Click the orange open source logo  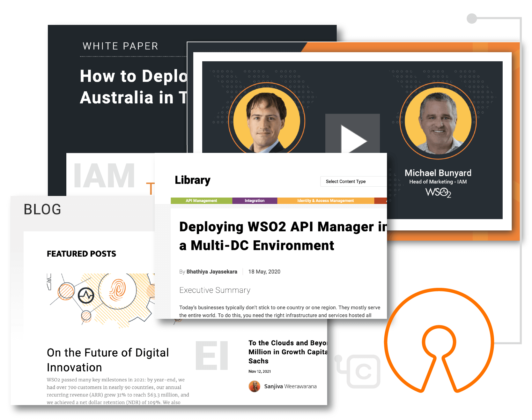(x=439, y=341)
